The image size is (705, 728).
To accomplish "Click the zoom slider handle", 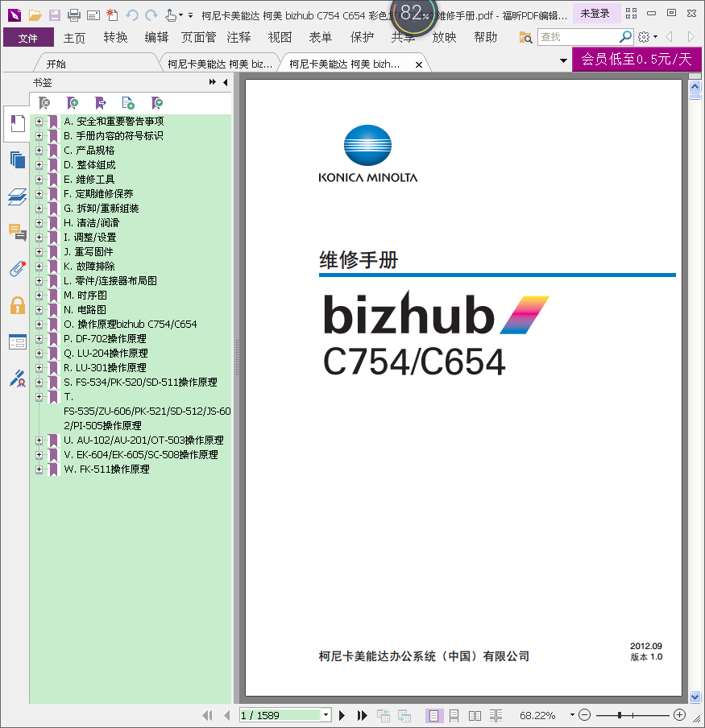I will (619, 715).
